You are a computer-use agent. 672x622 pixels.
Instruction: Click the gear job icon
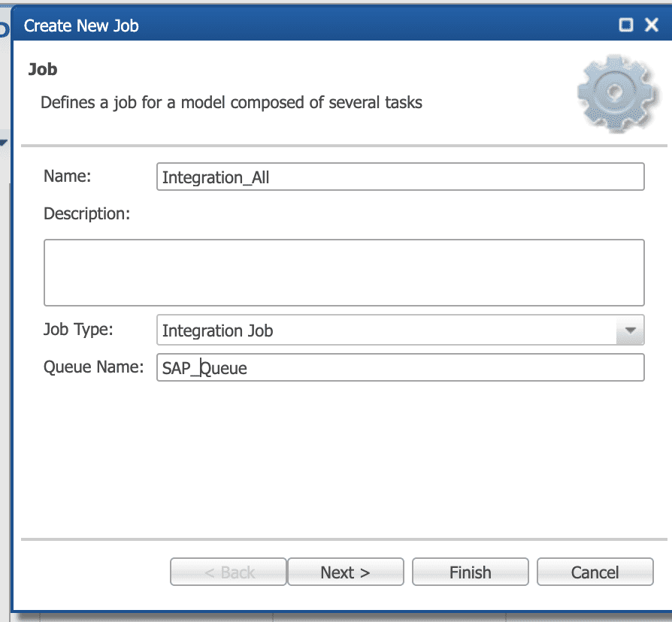coord(616,93)
